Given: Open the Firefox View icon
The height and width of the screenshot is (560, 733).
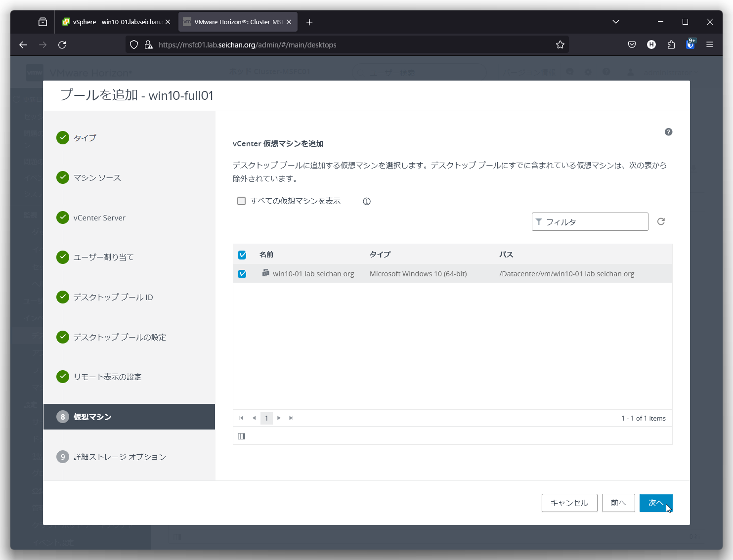Looking at the screenshot, I should (43, 22).
